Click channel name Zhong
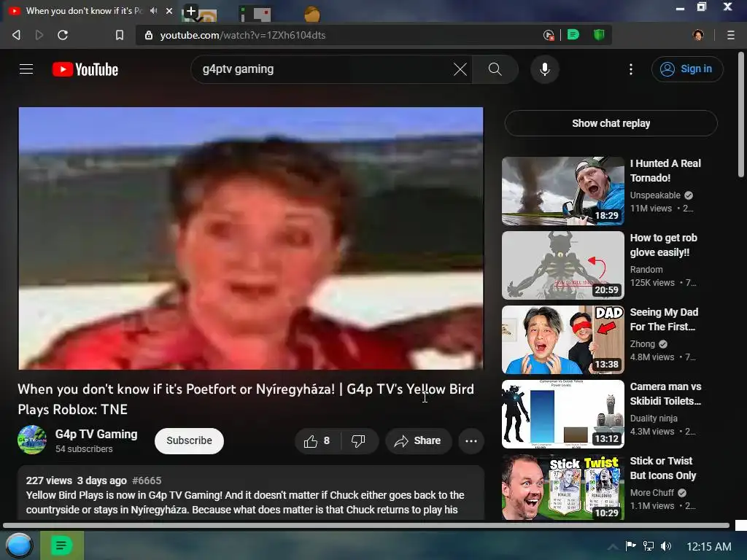 tap(642, 344)
